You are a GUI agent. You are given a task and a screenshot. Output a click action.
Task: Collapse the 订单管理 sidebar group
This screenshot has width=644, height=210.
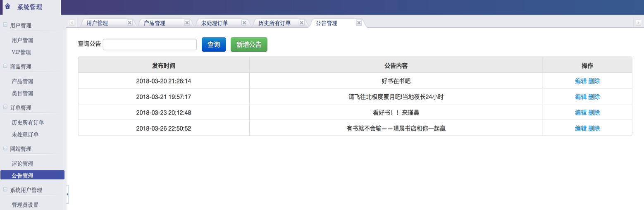coord(5,107)
